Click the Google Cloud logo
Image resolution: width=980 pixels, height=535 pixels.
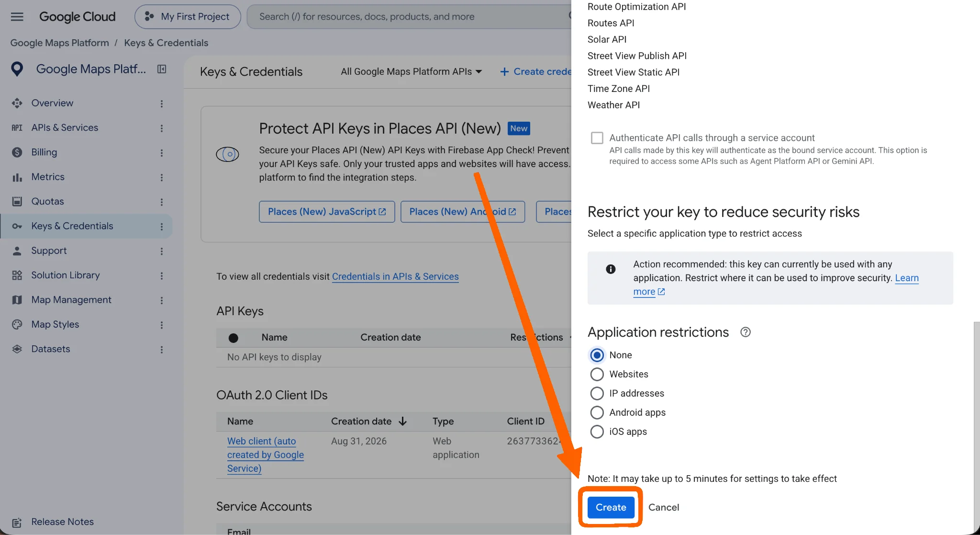point(77,17)
